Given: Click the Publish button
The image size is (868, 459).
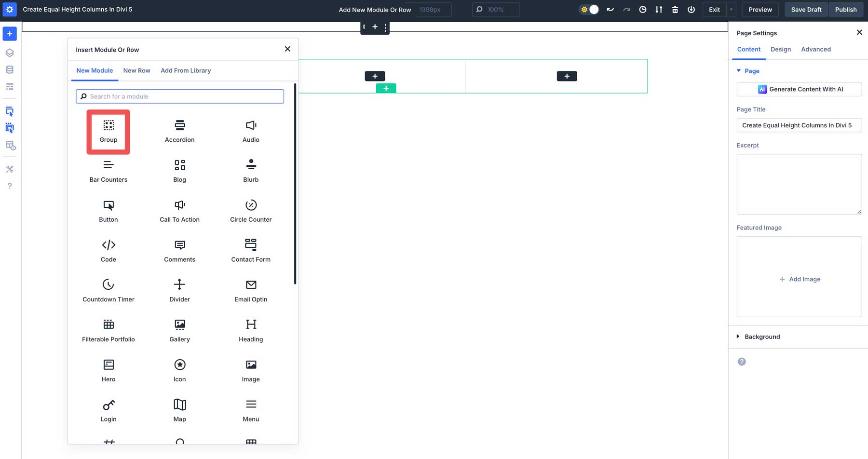Looking at the screenshot, I should [x=846, y=9].
